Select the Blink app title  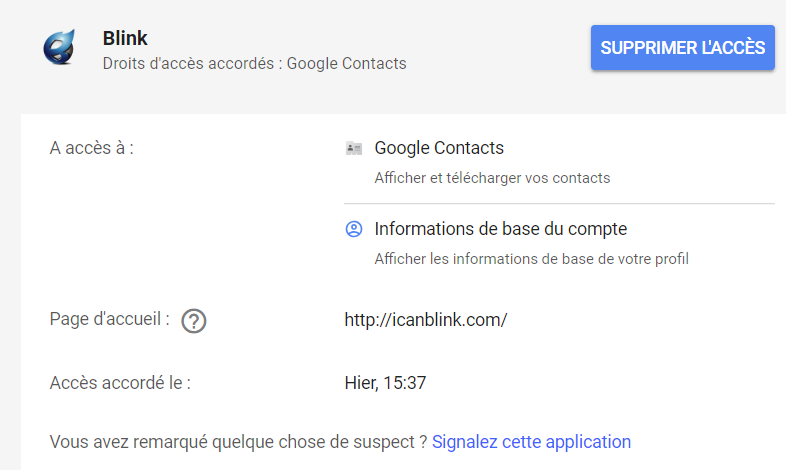pos(125,38)
